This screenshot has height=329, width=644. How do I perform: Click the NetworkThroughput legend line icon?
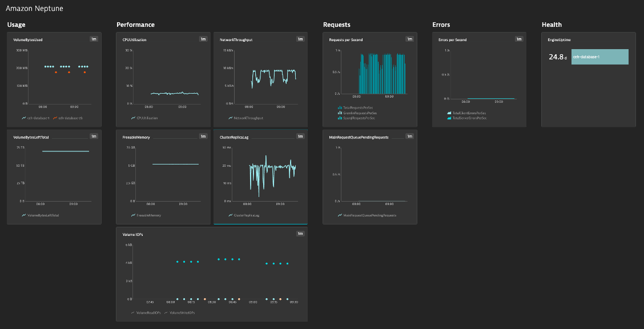coord(231,118)
